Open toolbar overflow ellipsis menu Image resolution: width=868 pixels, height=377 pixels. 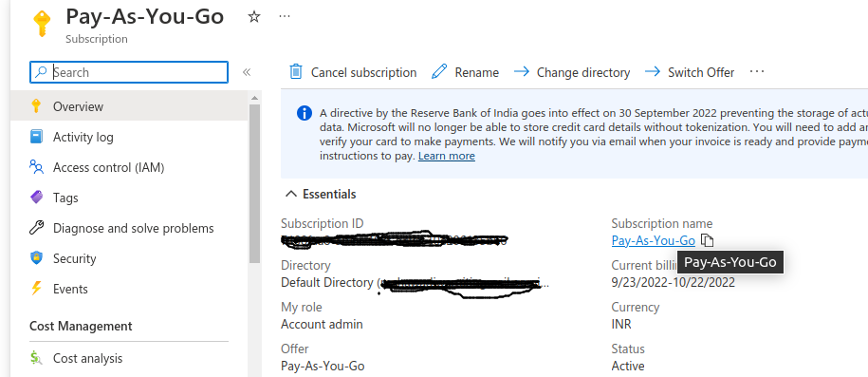point(757,71)
